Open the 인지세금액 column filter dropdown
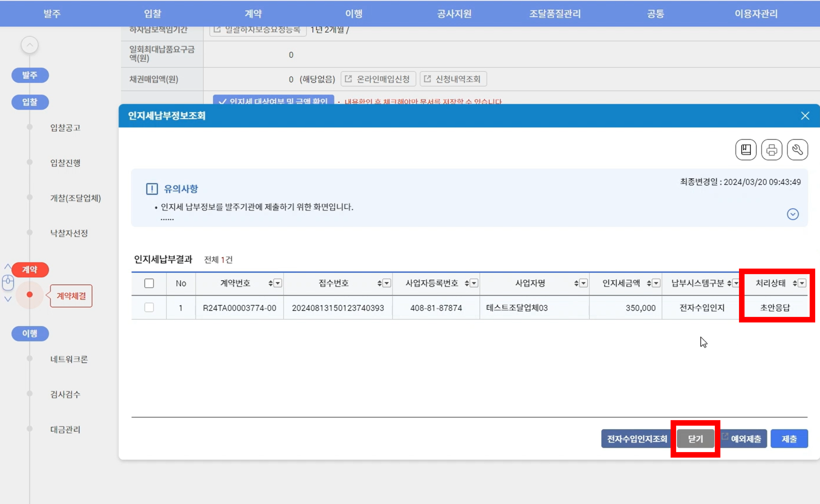Image resolution: width=820 pixels, height=504 pixels. [x=656, y=283]
